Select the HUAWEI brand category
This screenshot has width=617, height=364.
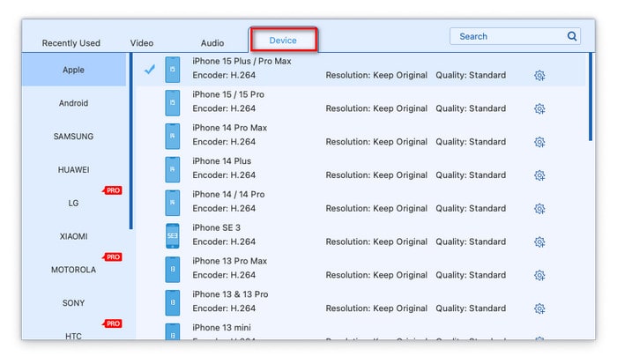(74, 169)
